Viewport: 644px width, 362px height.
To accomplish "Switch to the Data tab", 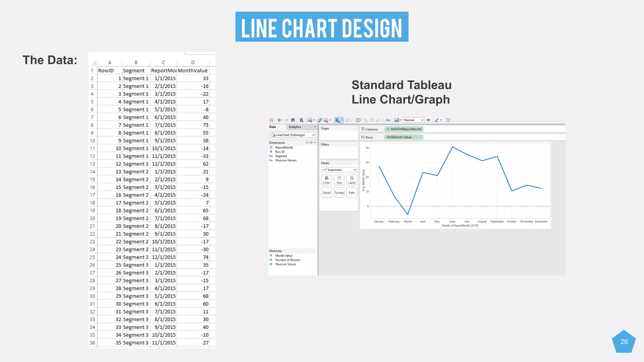I will pyautogui.click(x=273, y=127).
